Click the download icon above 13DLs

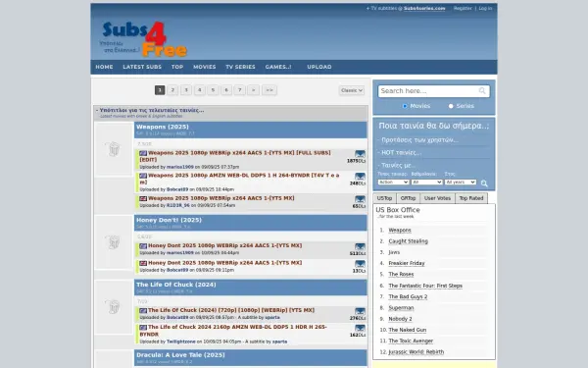(x=360, y=264)
